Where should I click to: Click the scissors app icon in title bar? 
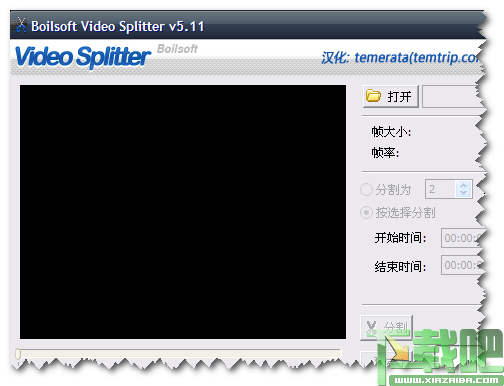(20, 26)
